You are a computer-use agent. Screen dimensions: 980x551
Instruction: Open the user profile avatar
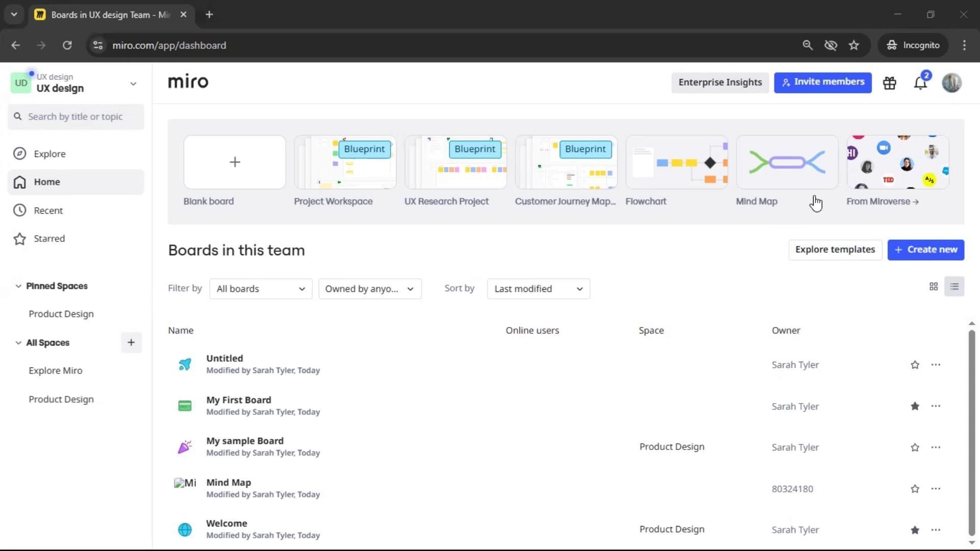click(952, 83)
